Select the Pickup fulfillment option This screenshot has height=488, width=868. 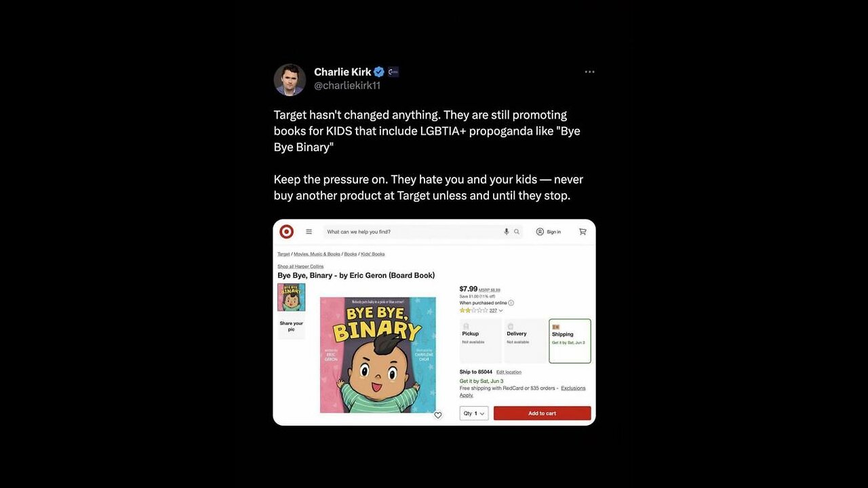pyautogui.click(x=481, y=341)
